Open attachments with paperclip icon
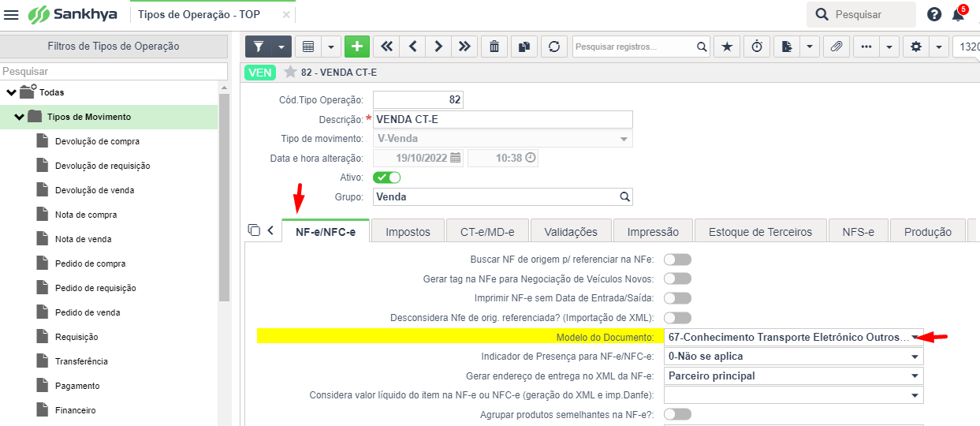Screen dimensions: 980x426 pyautogui.click(x=837, y=47)
